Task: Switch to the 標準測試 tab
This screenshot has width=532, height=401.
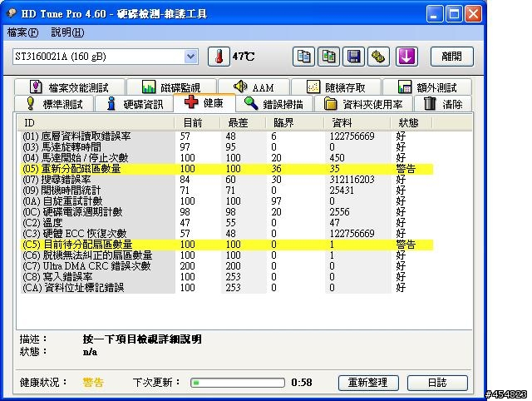Action: point(54,103)
